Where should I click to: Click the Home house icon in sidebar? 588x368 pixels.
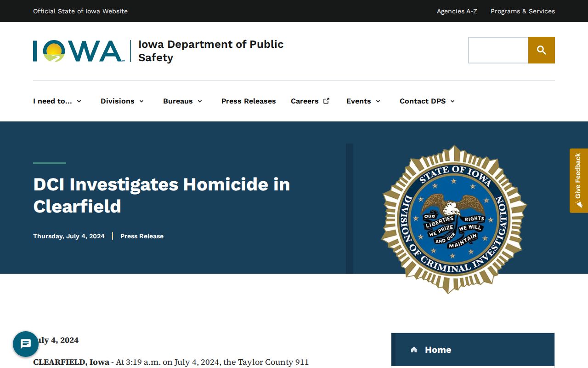pyautogui.click(x=414, y=350)
